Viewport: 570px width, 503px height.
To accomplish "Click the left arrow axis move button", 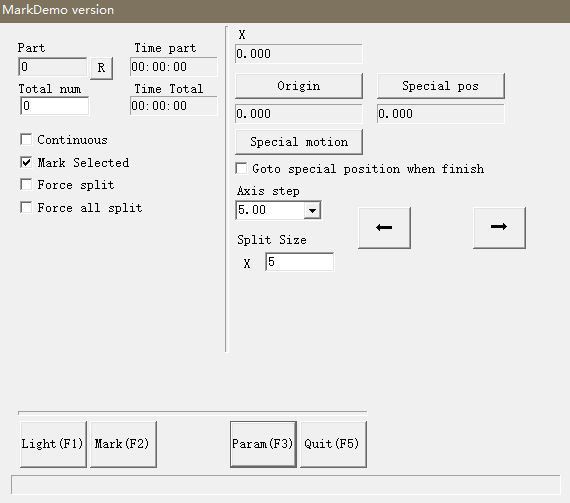I will pos(384,228).
